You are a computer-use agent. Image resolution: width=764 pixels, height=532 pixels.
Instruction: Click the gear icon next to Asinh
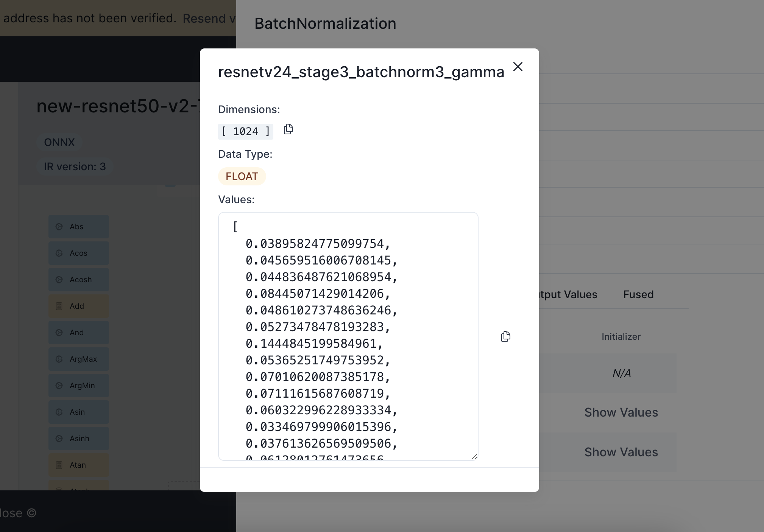[x=59, y=438]
